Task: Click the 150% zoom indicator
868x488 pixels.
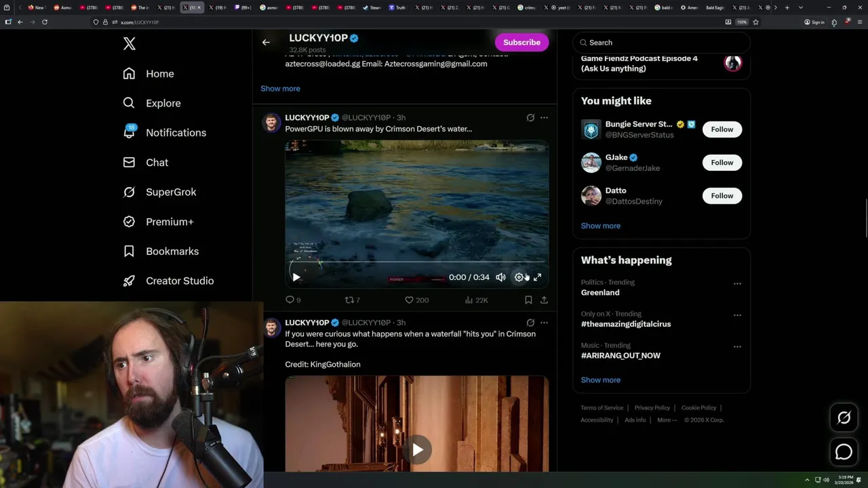Action: click(x=742, y=22)
